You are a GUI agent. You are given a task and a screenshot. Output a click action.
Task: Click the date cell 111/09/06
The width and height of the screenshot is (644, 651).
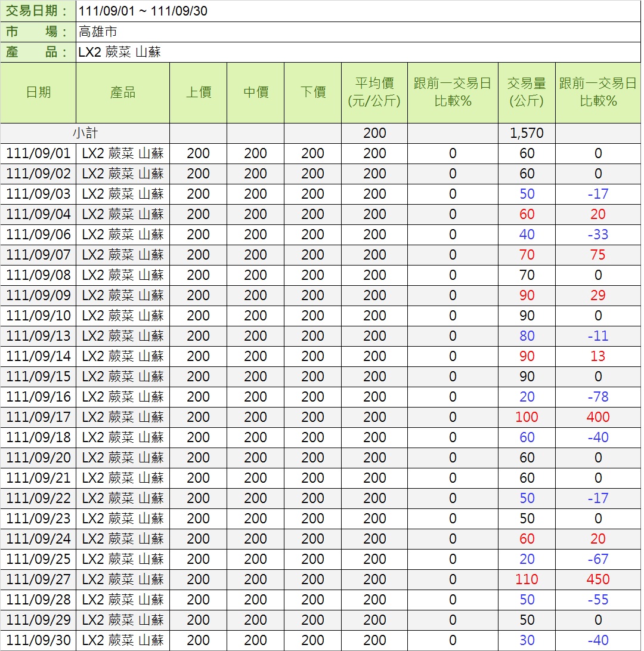tap(38, 235)
